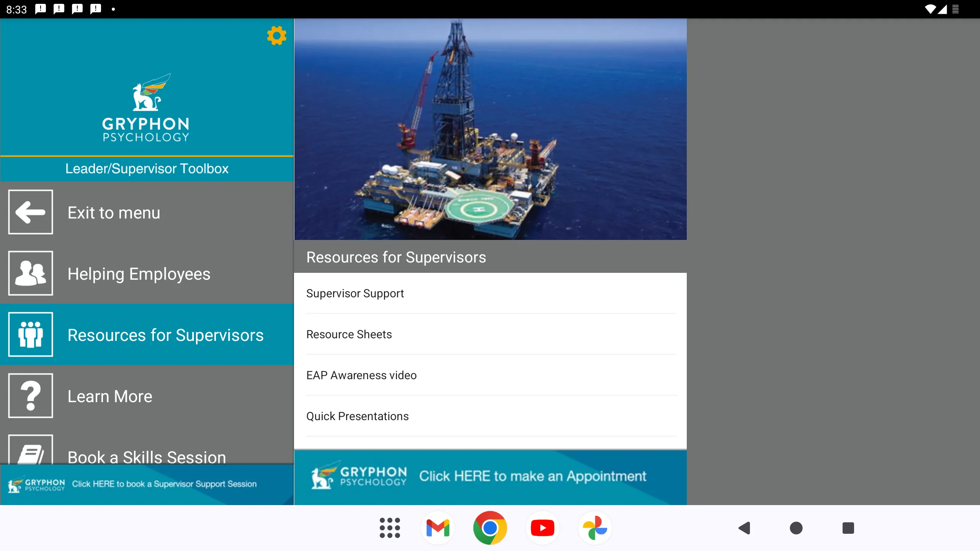This screenshot has height=551, width=980.
Task: Click the Resources for Supervisors team icon
Action: point(30,334)
